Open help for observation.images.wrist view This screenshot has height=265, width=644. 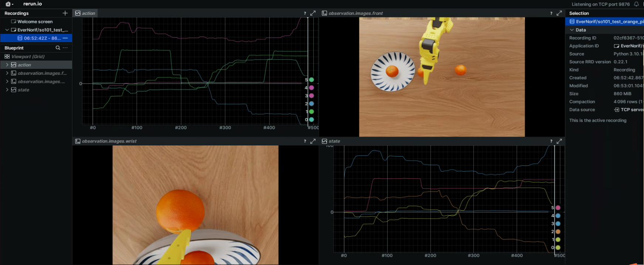[x=305, y=141]
